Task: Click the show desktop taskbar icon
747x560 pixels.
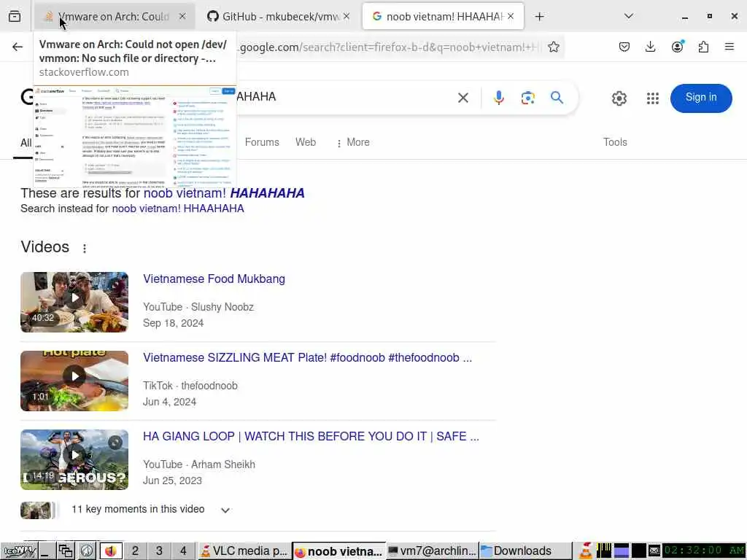Action: [x=46, y=551]
